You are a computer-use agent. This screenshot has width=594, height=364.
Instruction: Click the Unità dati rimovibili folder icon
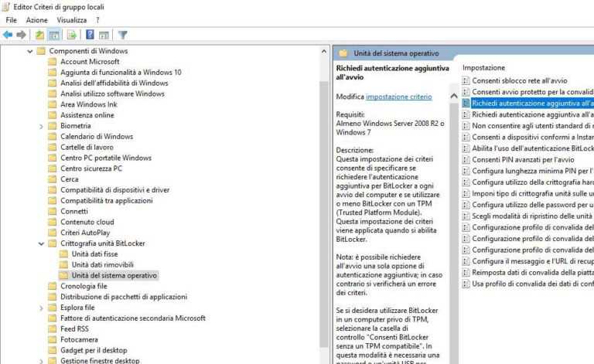coord(64,265)
